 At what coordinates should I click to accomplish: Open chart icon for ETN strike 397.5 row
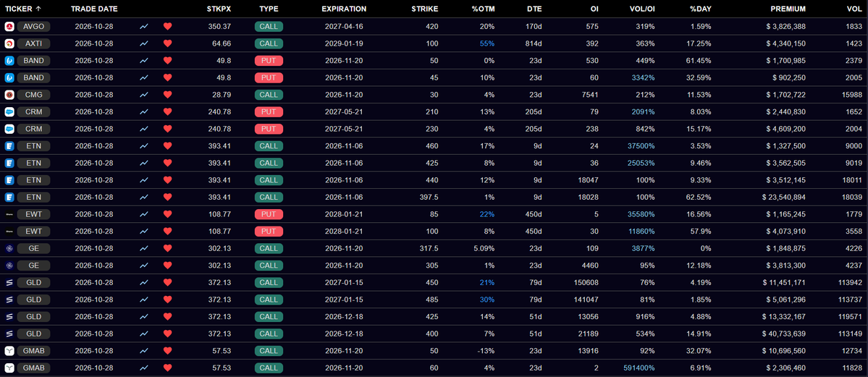(x=144, y=197)
